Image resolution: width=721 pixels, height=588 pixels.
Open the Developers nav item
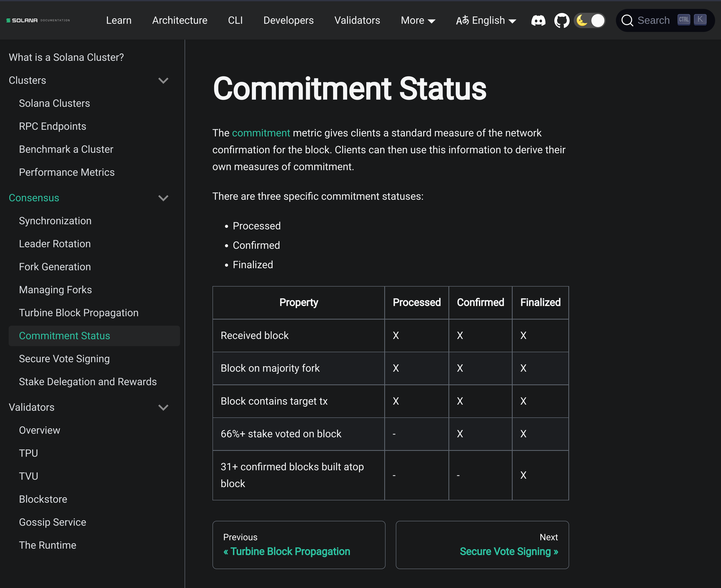point(288,21)
